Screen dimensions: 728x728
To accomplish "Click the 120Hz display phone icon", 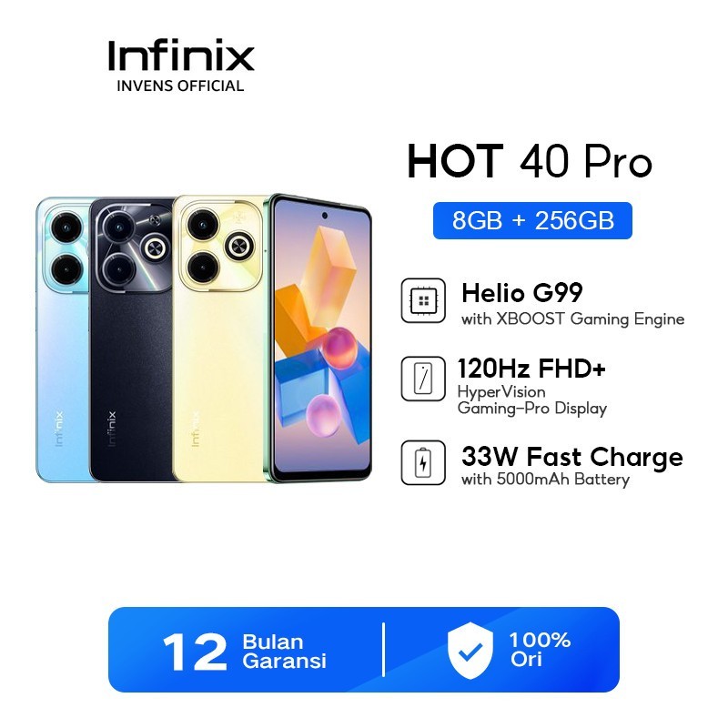I will (423, 379).
